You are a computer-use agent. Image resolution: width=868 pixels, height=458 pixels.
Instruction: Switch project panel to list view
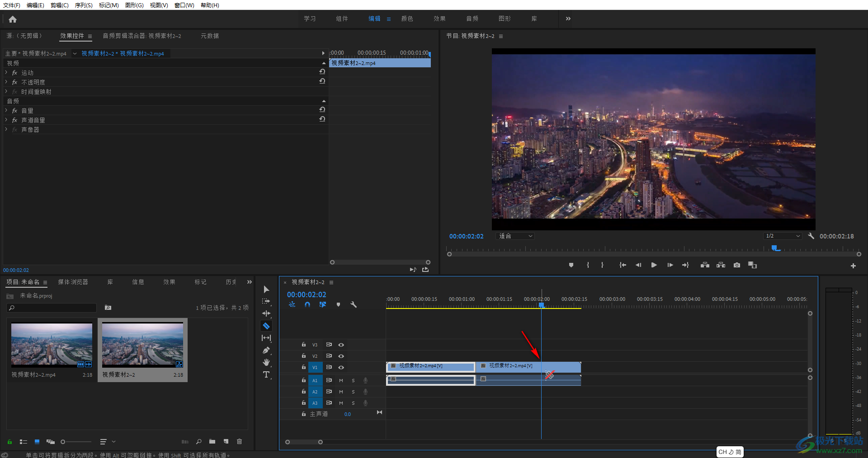[24, 442]
